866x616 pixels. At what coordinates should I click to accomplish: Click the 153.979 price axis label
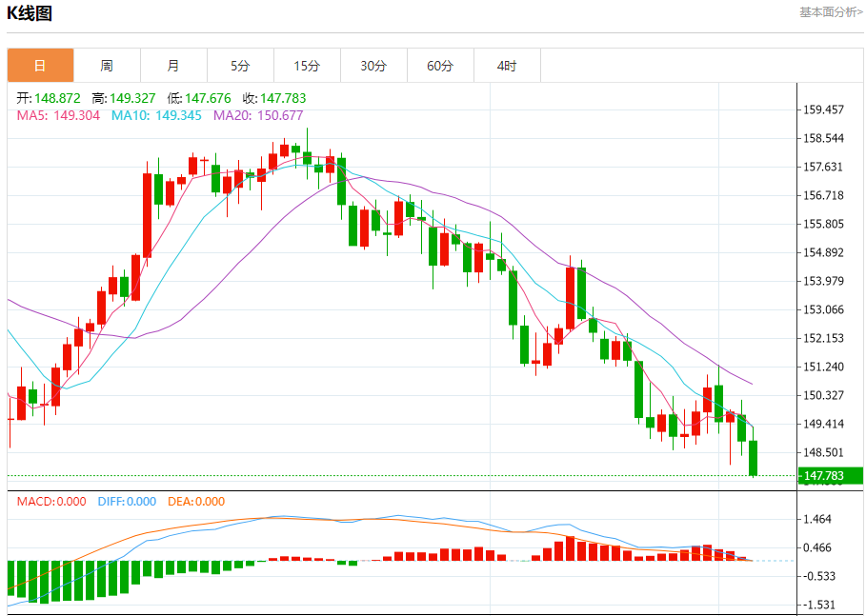click(823, 281)
